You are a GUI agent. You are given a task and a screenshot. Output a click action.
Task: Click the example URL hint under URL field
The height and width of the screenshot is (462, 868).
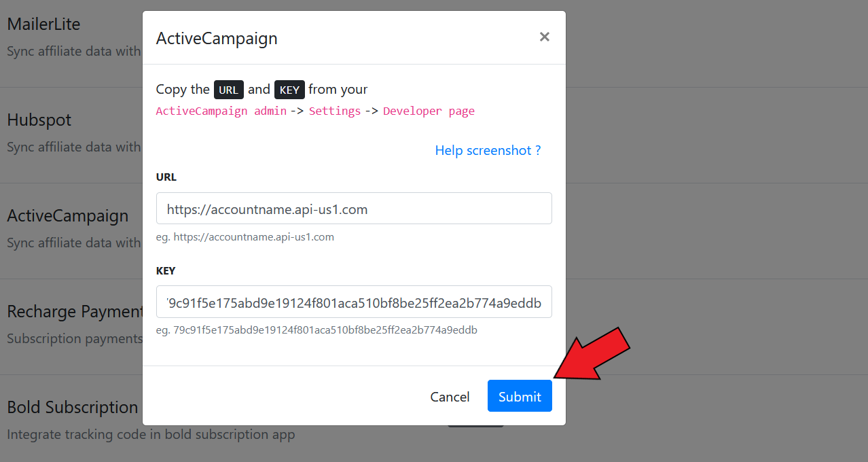pos(245,237)
